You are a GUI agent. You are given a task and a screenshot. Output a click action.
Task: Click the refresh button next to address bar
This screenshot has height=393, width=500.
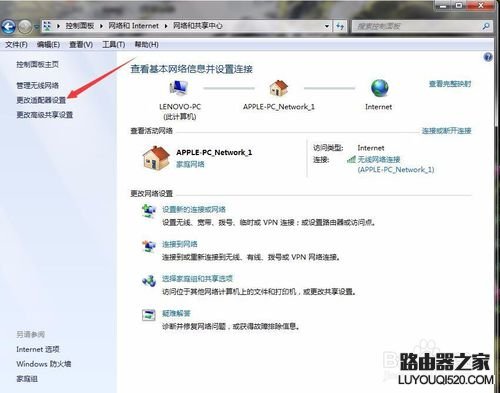coord(340,26)
